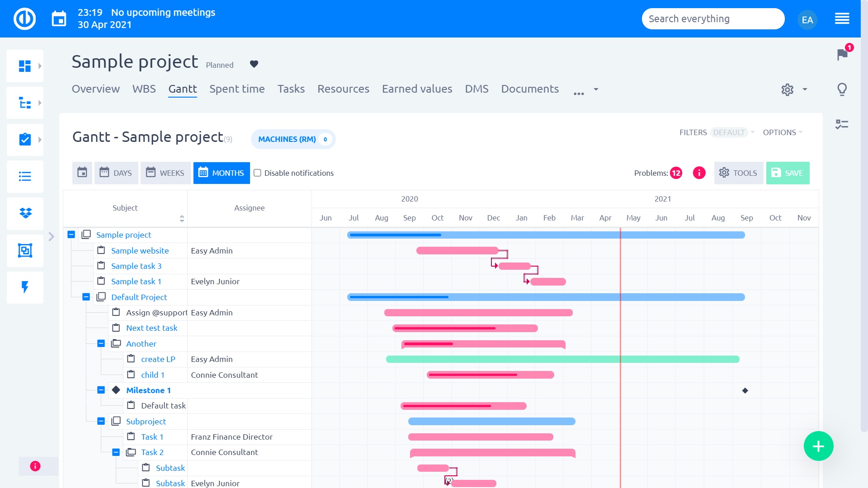Click the settings gear icon

pyautogui.click(x=787, y=89)
